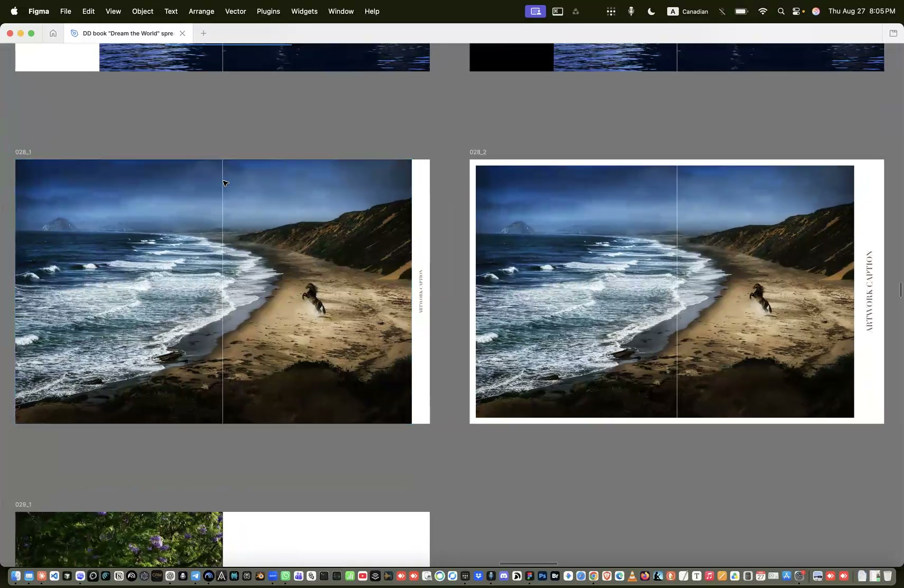Screen dimensions: 904x588
Task: Open Photoshop from the Dock
Action: [x=542, y=576]
